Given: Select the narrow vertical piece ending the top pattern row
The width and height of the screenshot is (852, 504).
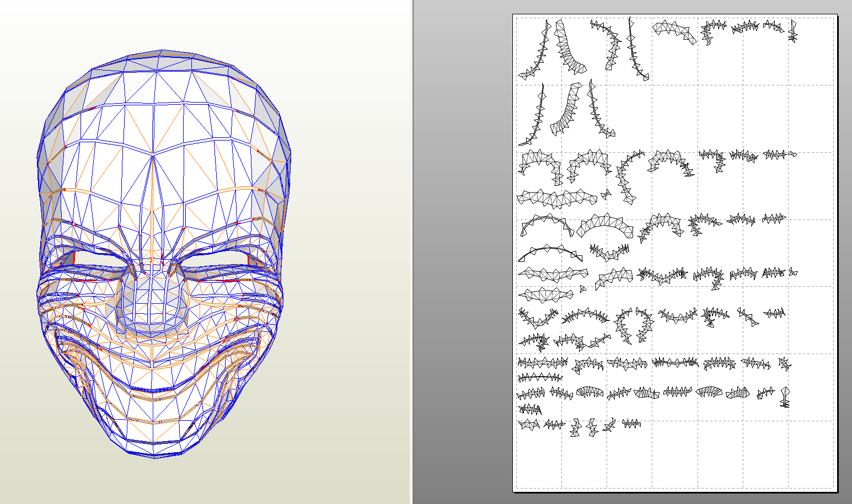Looking at the screenshot, I should point(793,31).
